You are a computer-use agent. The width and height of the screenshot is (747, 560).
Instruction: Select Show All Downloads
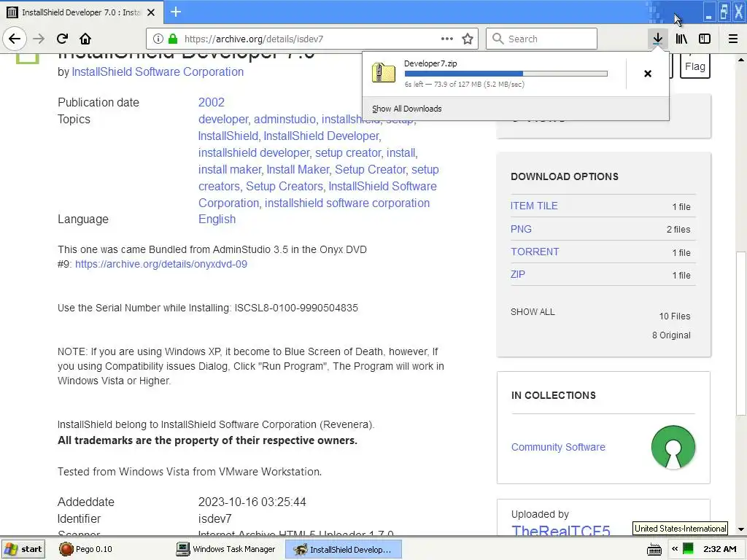click(x=407, y=109)
